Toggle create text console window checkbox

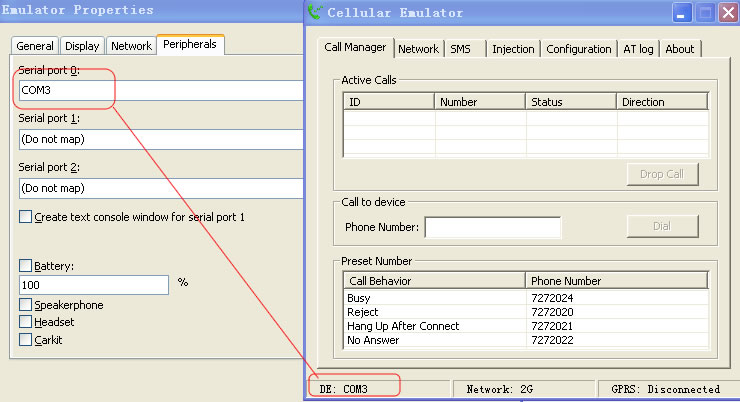pyautogui.click(x=25, y=216)
